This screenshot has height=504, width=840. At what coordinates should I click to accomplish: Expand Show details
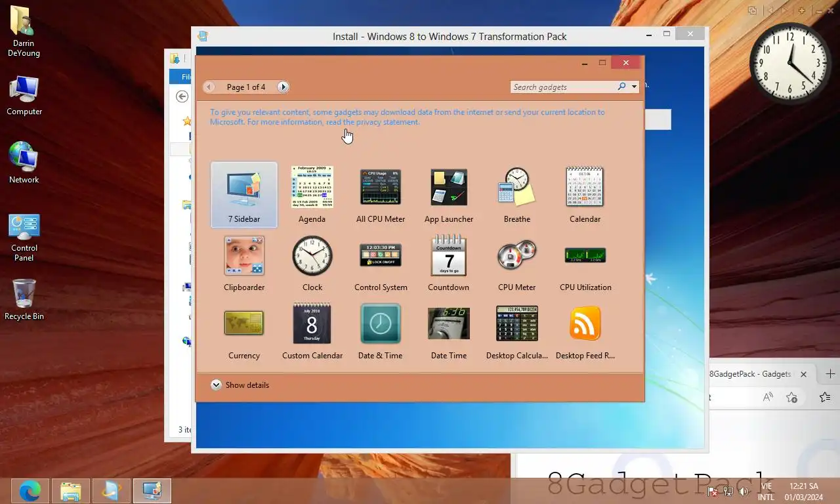(240, 385)
